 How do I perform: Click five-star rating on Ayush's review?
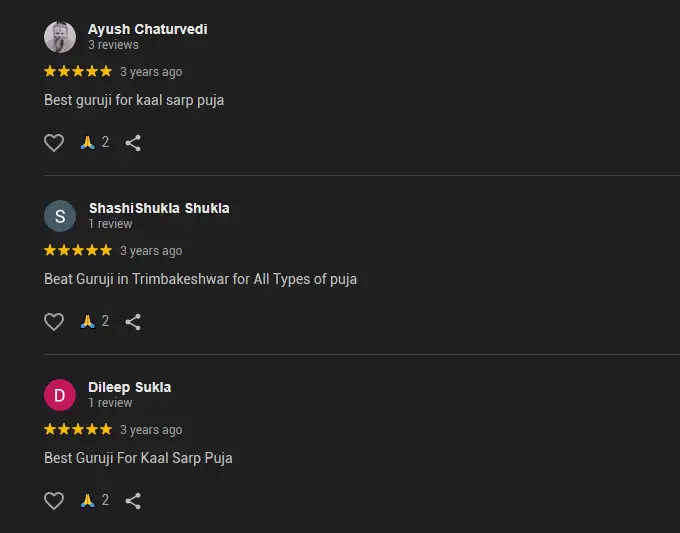click(78, 72)
